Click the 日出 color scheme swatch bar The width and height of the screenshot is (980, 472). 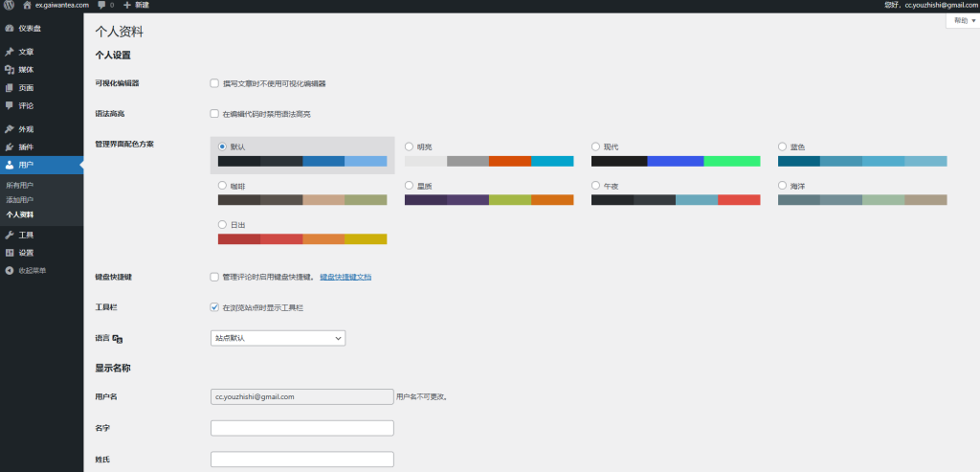(x=302, y=238)
